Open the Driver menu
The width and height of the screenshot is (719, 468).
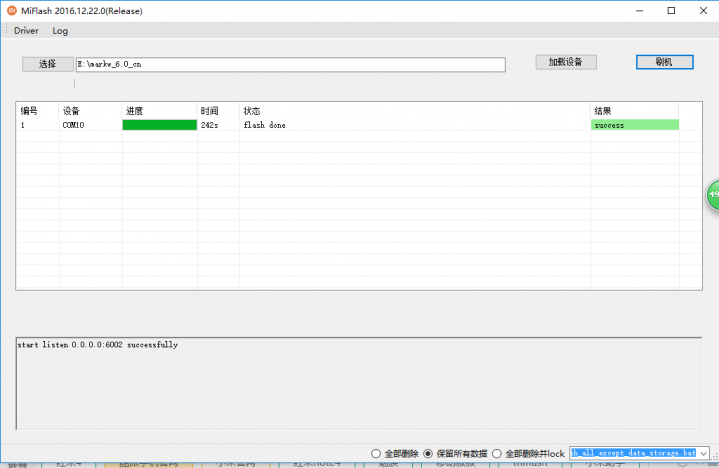(x=26, y=31)
